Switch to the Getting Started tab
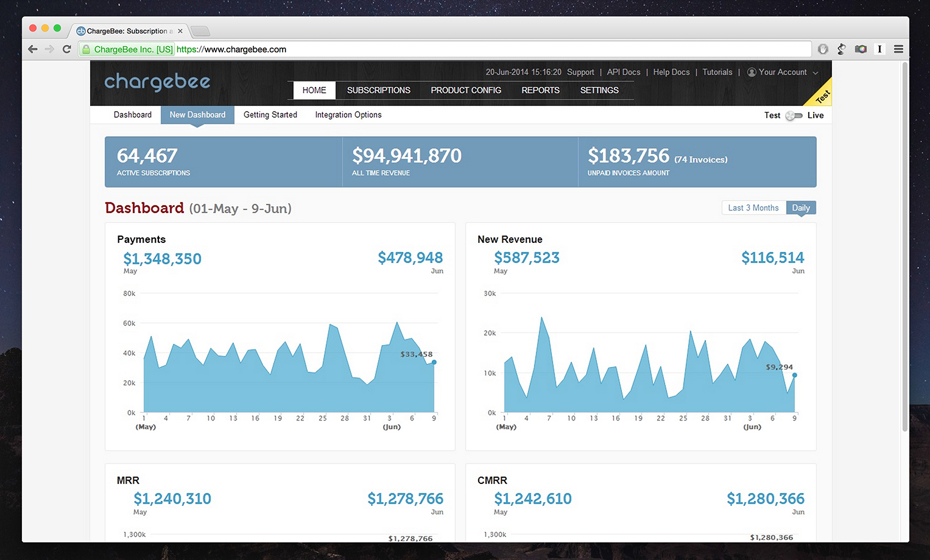This screenshot has height=560, width=930. tap(270, 114)
